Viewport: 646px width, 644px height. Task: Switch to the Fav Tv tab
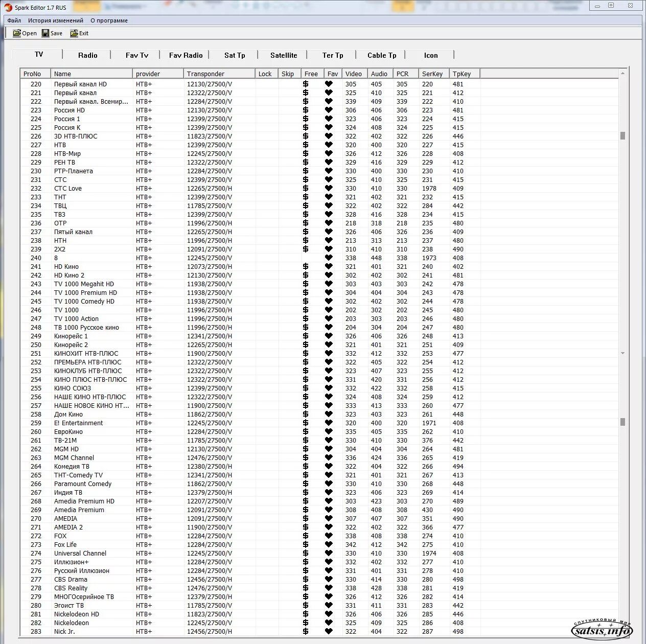point(136,55)
